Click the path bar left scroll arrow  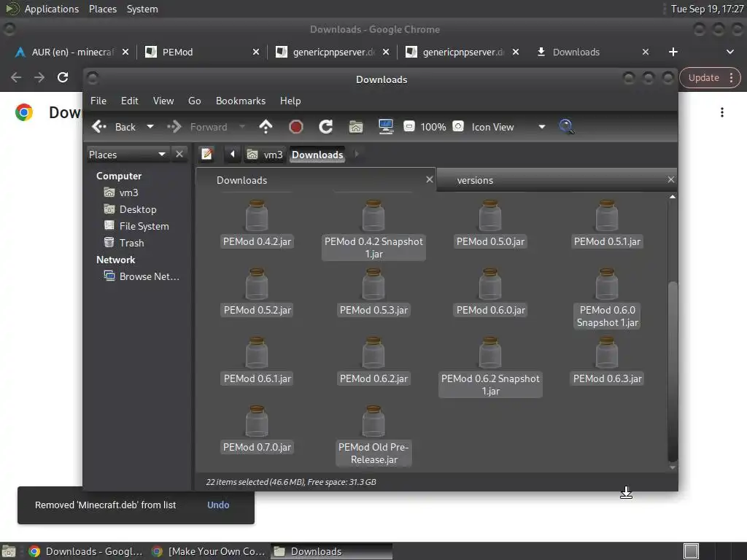coord(233,155)
